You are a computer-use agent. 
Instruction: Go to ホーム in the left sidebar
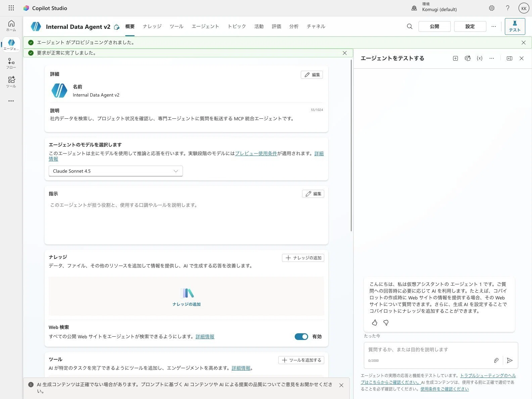(x=11, y=25)
